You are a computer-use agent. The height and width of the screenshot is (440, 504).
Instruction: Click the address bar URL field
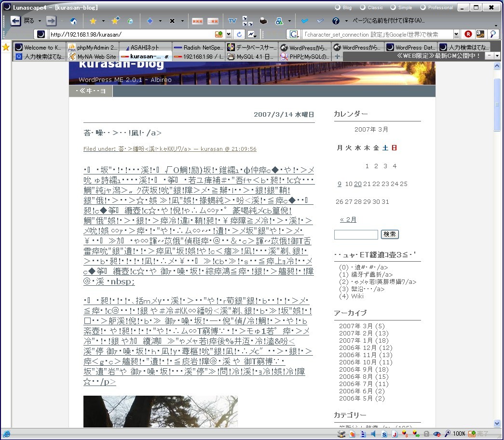tap(132, 34)
